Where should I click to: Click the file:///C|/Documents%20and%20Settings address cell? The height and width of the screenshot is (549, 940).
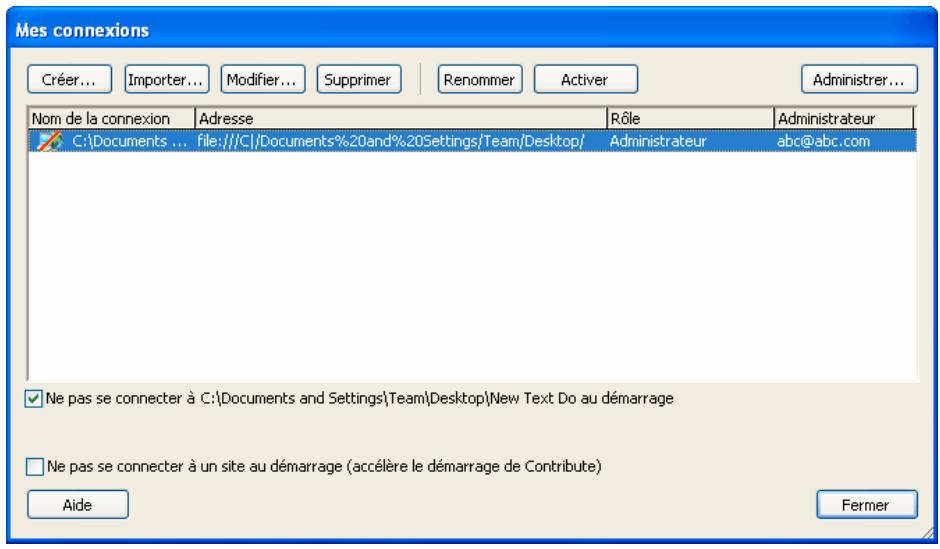[391, 141]
